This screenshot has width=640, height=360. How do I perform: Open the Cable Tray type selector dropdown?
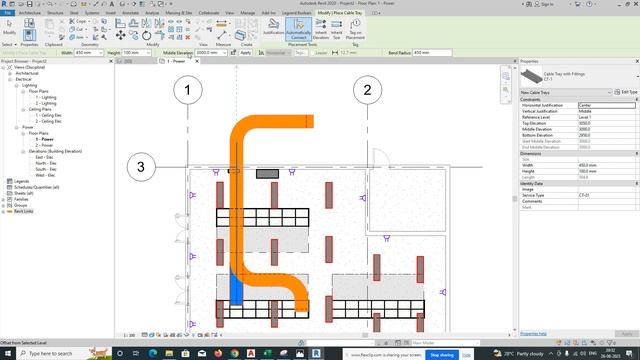pos(638,76)
